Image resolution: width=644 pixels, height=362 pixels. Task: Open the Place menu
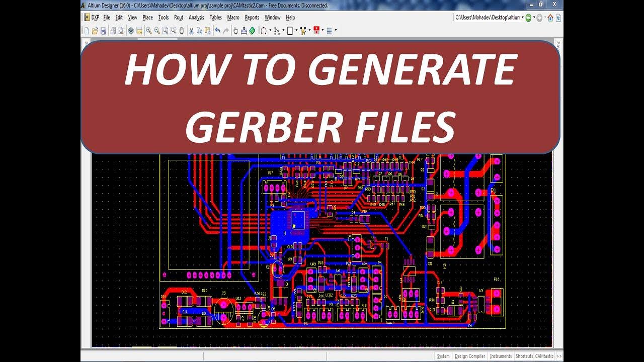[x=147, y=18]
